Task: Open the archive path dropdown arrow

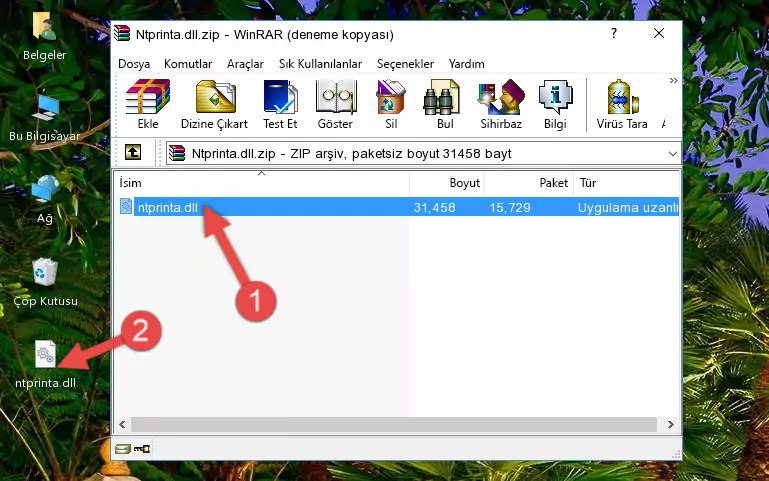Action: 673,154
